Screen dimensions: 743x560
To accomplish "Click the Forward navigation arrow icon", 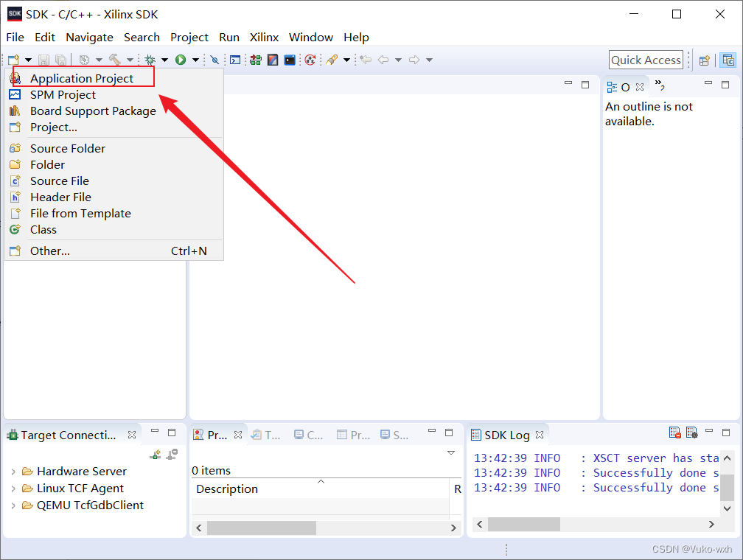I will coord(414,60).
